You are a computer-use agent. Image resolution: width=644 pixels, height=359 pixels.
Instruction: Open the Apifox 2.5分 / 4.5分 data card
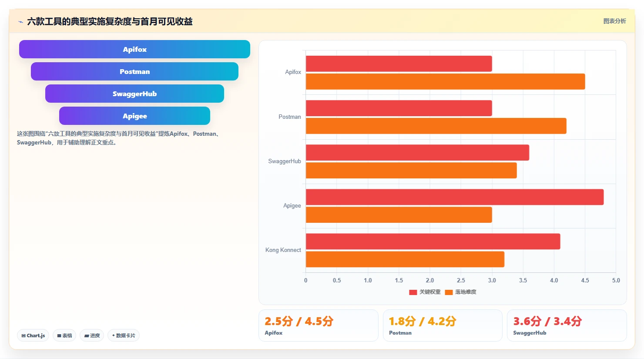(x=319, y=325)
